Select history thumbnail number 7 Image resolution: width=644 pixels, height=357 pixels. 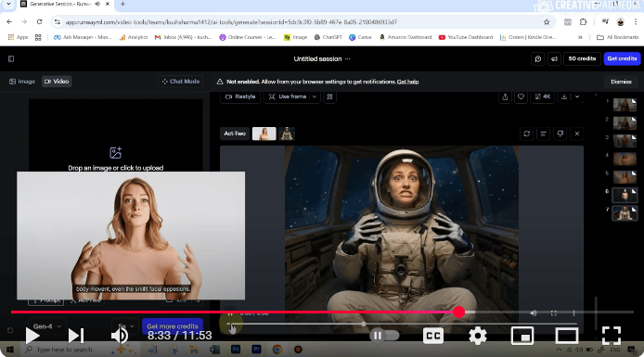625,213
